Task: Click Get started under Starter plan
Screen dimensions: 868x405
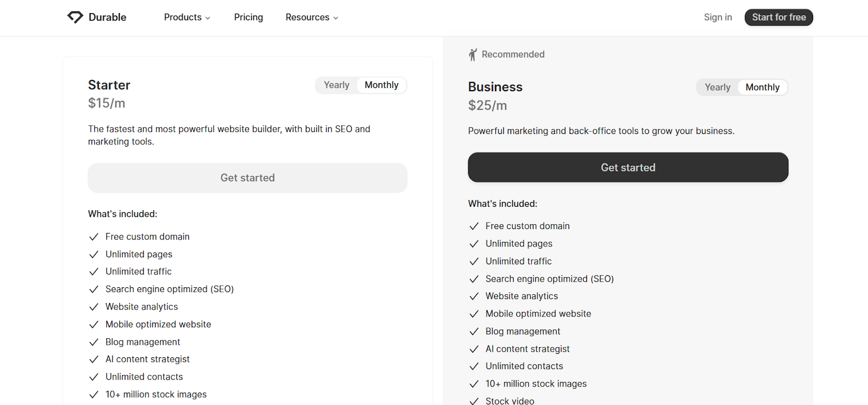Action: click(x=247, y=178)
